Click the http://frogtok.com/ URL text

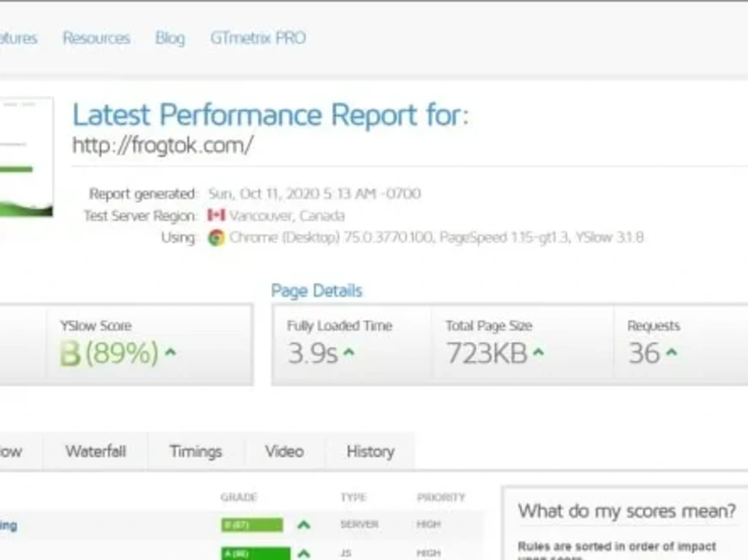(x=162, y=146)
